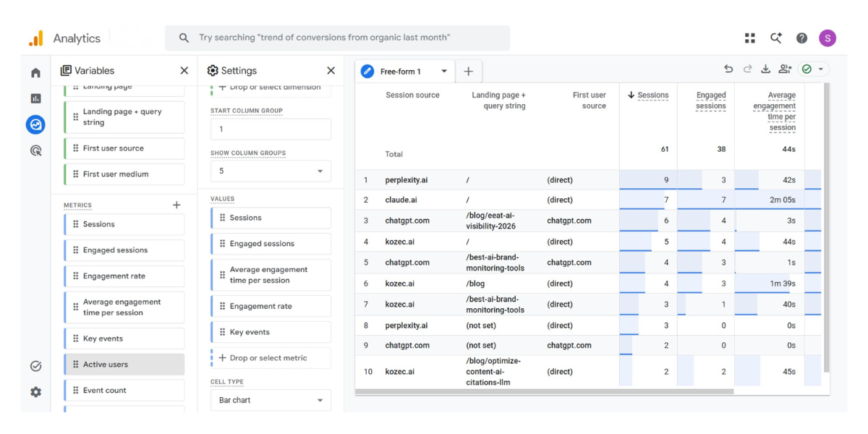Open the checkmark circle icon above Admin gear
This screenshot has height=434, width=868.
pyautogui.click(x=35, y=366)
